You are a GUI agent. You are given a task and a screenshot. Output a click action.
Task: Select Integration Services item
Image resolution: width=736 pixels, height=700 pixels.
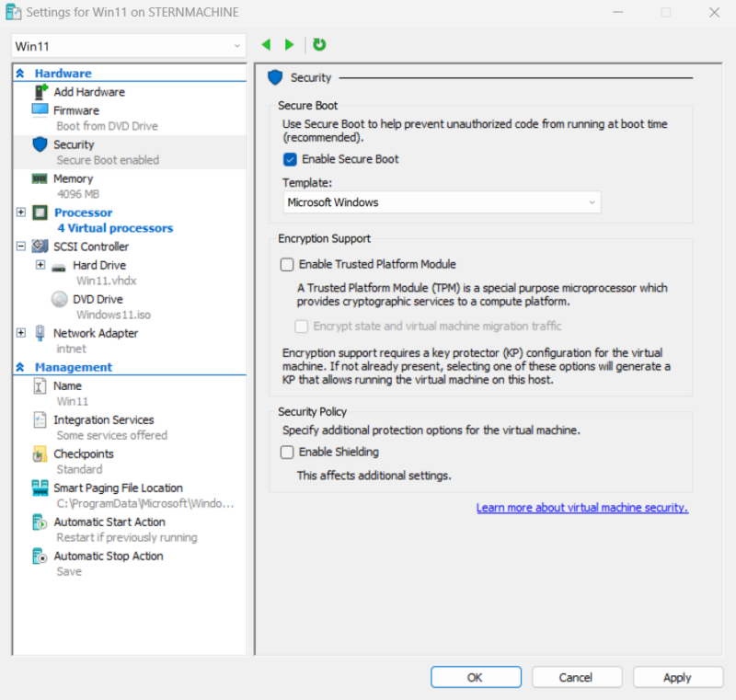(x=104, y=419)
